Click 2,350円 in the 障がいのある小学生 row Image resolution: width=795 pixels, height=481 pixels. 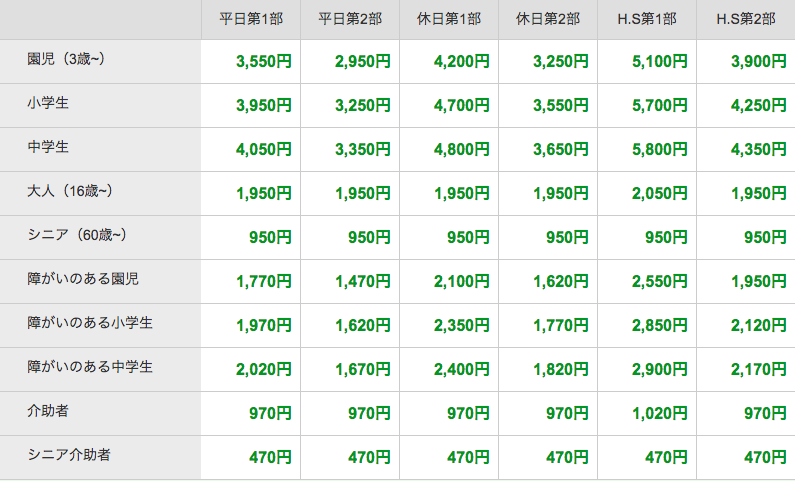point(461,325)
